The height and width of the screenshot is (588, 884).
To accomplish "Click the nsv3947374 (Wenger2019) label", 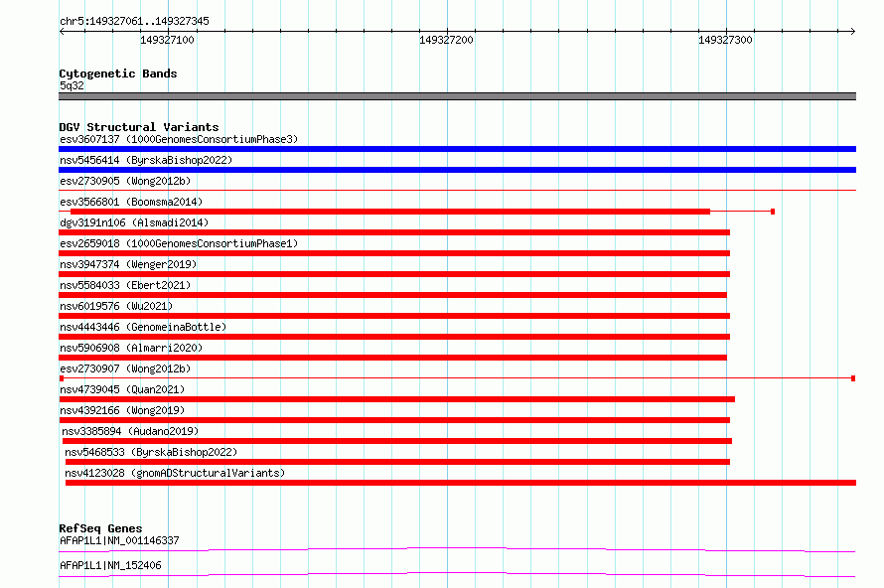I will [128, 264].
